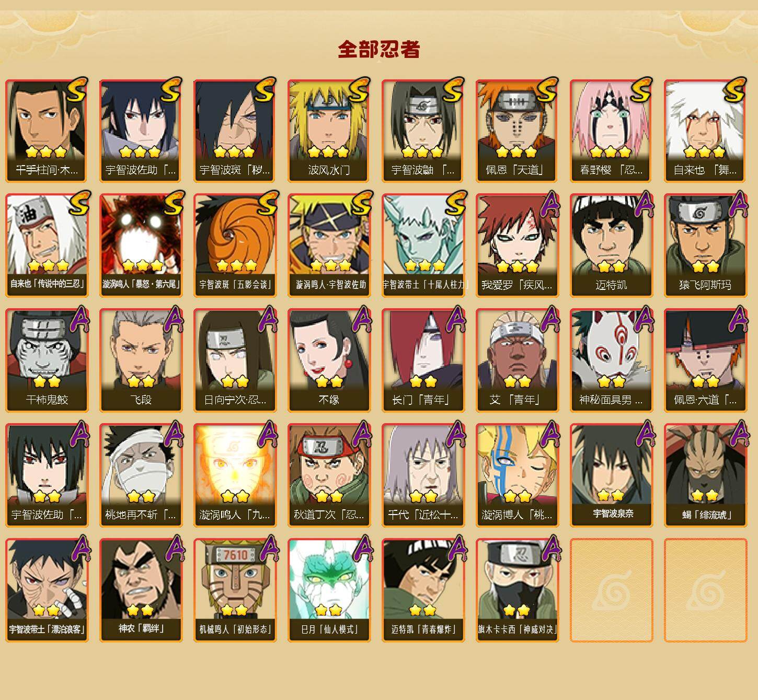
Task: Open the 宇智波泉奈 ninja card
Action: [611, 475]
